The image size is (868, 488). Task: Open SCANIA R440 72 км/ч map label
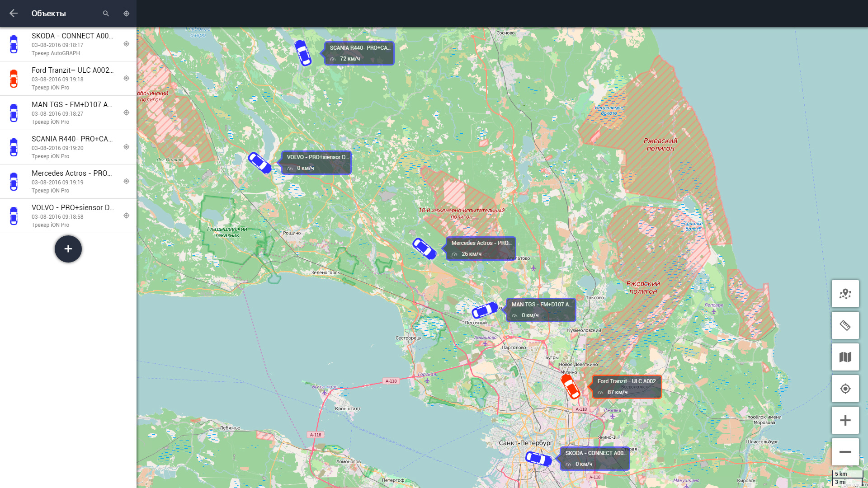click(359, 53)
